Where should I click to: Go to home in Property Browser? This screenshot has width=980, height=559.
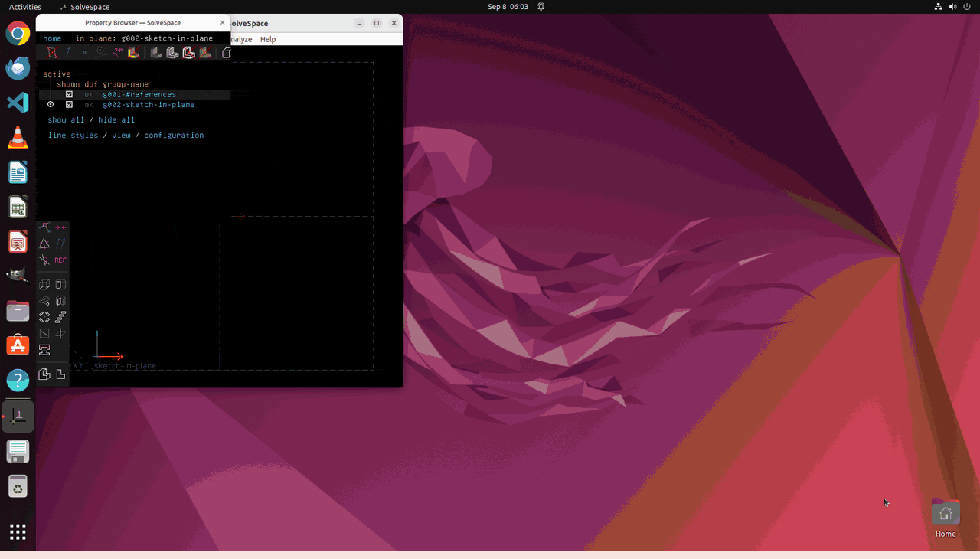pyautogui.click(x=52, y=38)
